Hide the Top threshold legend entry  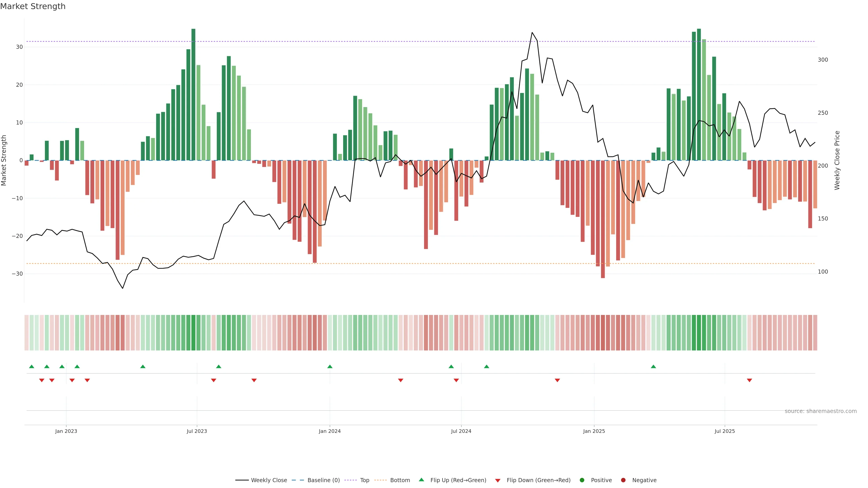click(x=364, y=480)
